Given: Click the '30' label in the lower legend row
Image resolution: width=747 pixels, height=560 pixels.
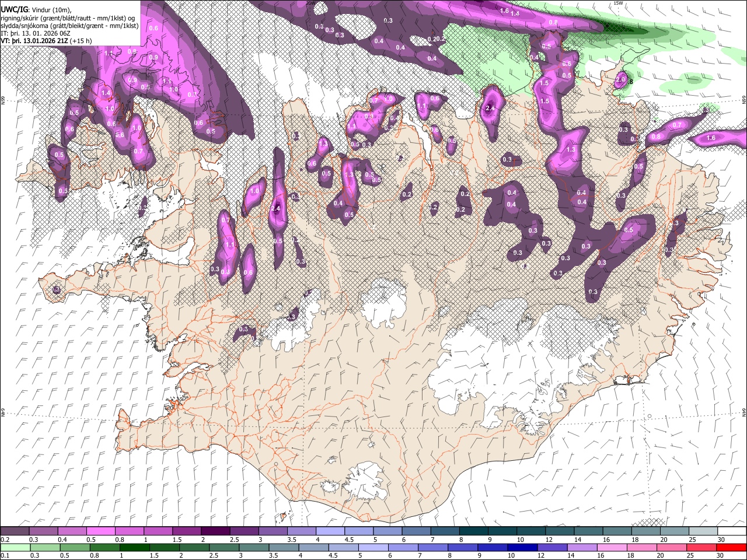Looking at the screenshot, I should point(720,556).
